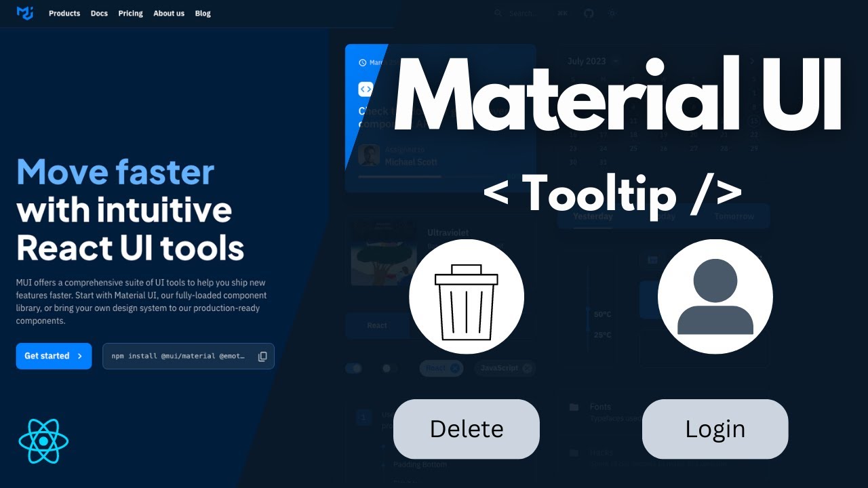Toggle the first blue switch on

(354, 368)
